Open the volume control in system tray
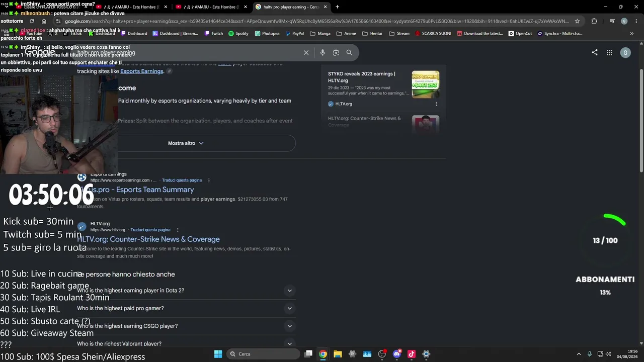The height and width of the screenshot is (362, 644). 608,354
